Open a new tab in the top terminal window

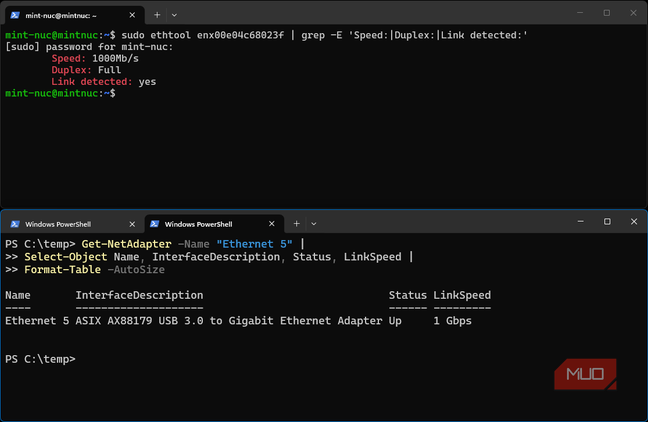157,15
